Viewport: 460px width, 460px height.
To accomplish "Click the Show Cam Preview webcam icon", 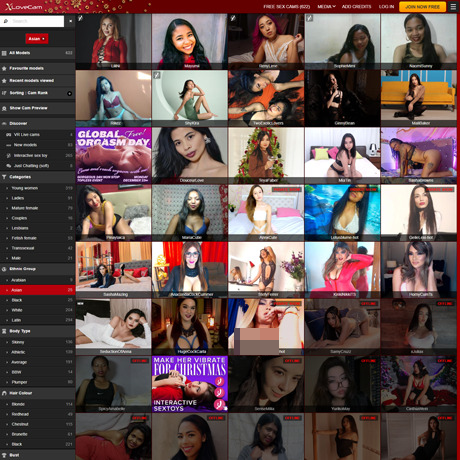I will tap(4, 108).
